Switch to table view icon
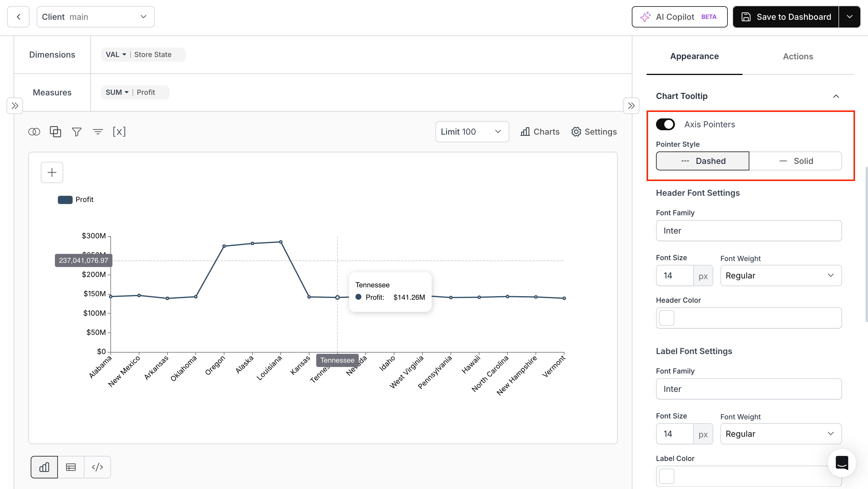Image resolution: width=868 pixels, height=489 pixels. pyautogui.click(x=71, y=467)
